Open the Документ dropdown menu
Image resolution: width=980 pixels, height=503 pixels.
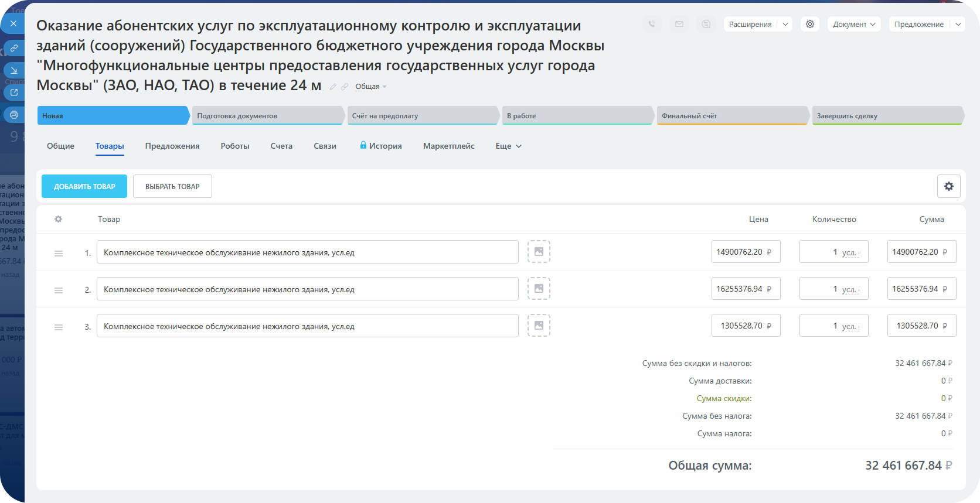pyautogui.click(x=853, y=24)
